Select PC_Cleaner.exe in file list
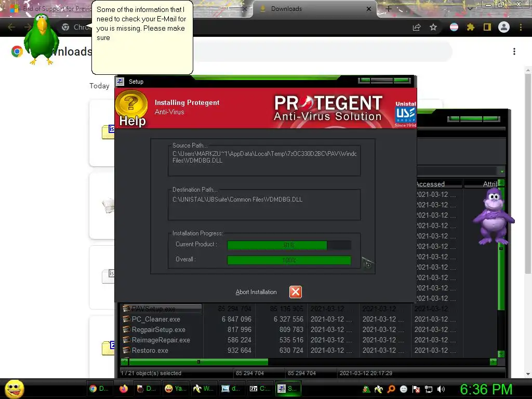This screenshot has width=532, height=399. click(x=156, y=320)
